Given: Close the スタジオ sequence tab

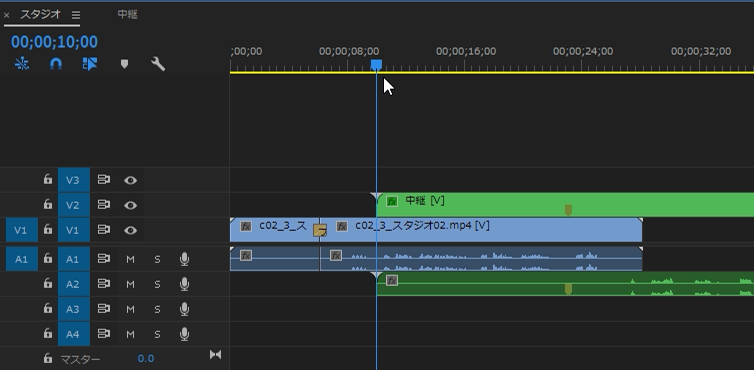Looking at the screenshot, I should click(6, 15).
